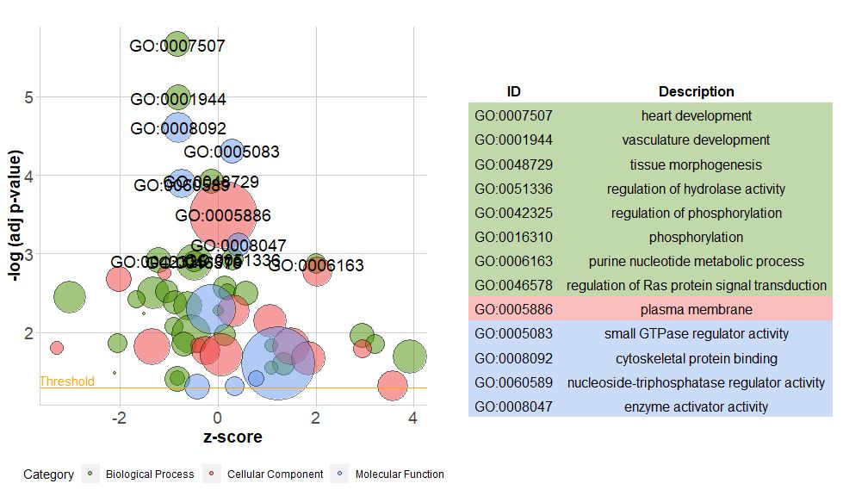868x496 pixels.
Task: Select the heart development table row
Action: click(650, 115)
